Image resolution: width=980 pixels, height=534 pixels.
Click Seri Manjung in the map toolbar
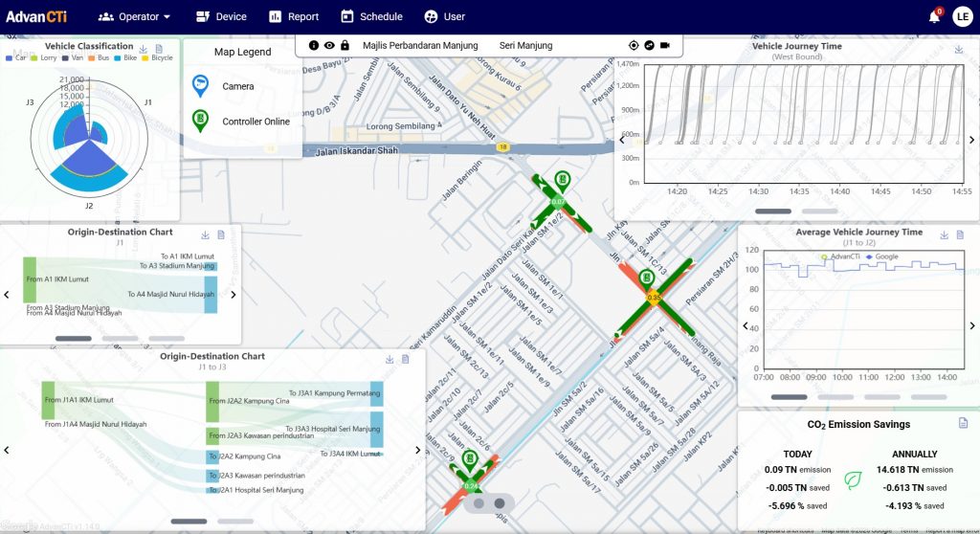coord(525,45)
